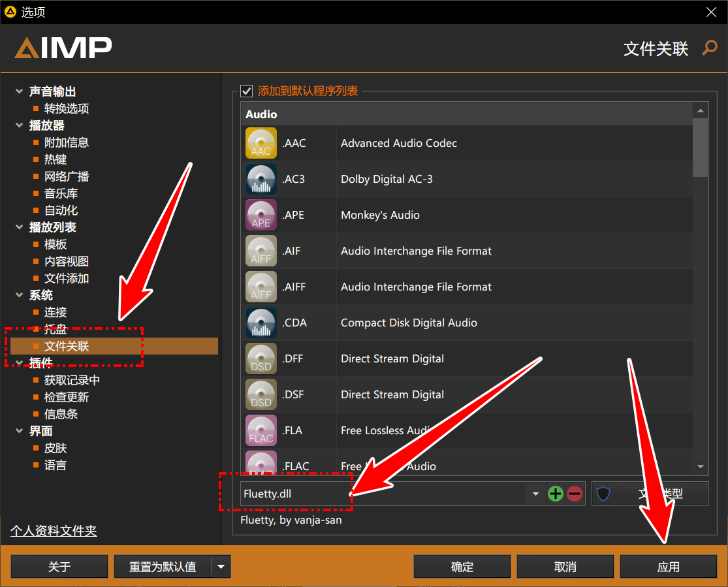Open 自动化 settings page
Screen dimensions: 728x587
pos(61,210)
